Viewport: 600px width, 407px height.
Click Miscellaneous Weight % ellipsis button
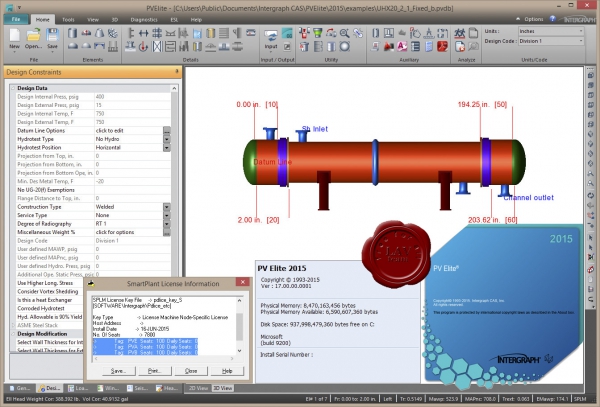167,232
